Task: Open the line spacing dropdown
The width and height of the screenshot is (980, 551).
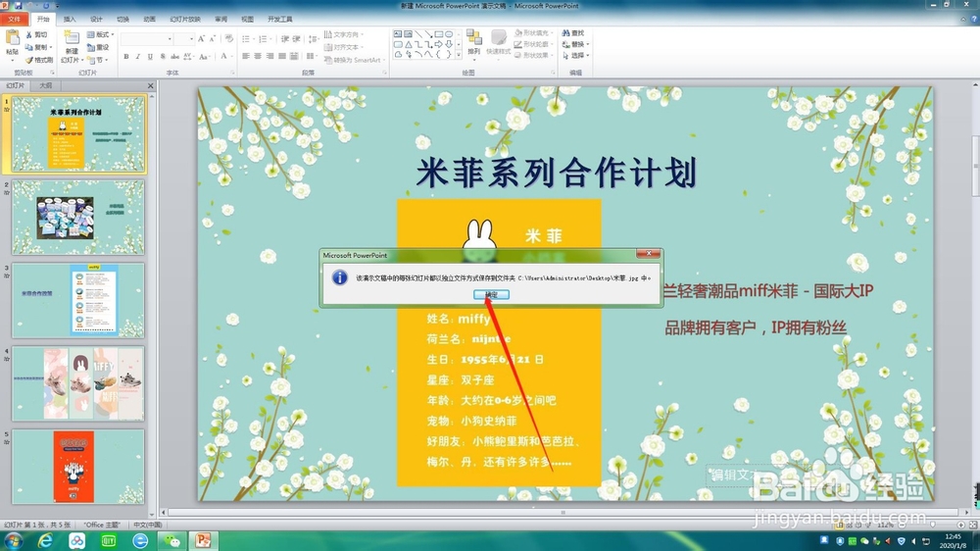Action: [x=314, y=39]
